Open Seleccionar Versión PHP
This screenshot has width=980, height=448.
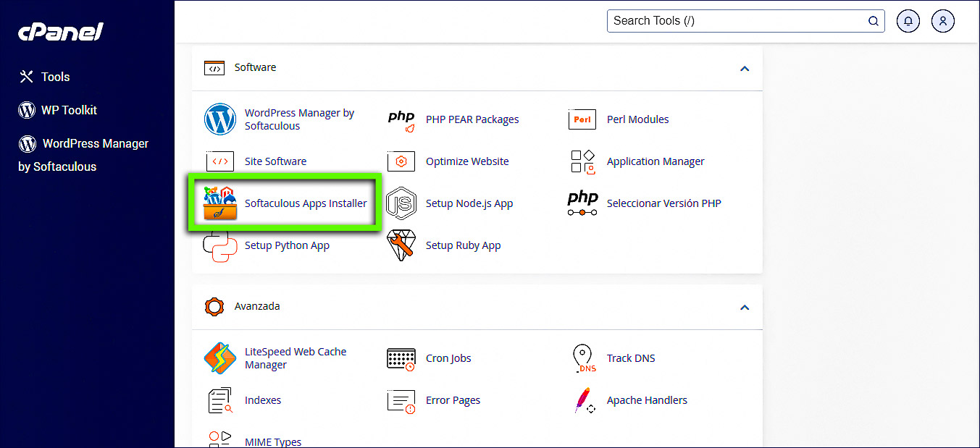(x=663, y=203)
